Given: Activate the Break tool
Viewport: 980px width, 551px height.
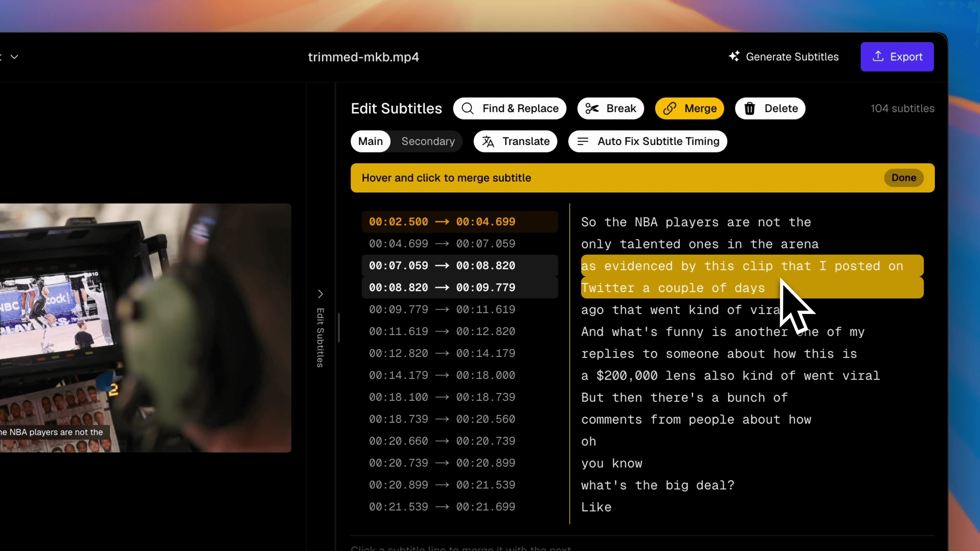Looking at the screenshot, I should click(x=610, y=108).
